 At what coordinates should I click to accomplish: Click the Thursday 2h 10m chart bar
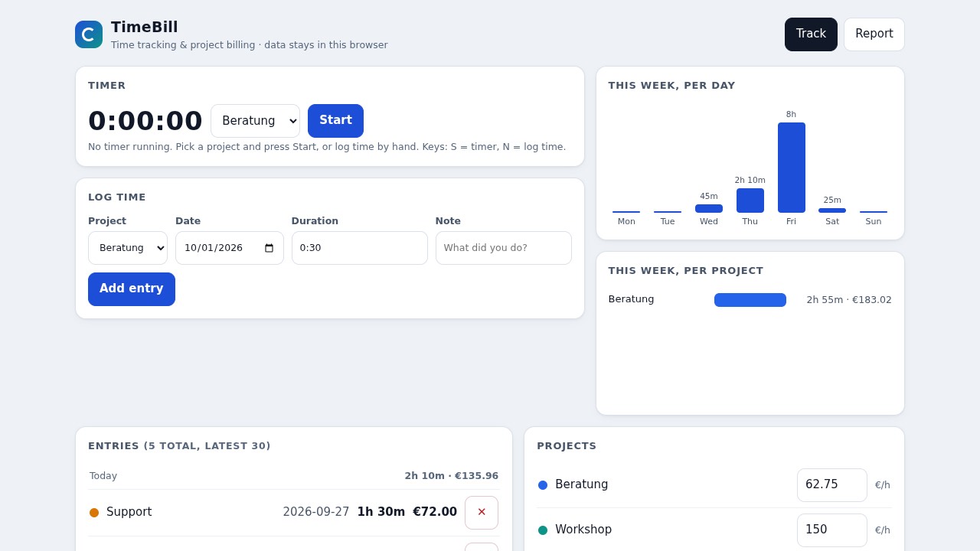[750, 201]
